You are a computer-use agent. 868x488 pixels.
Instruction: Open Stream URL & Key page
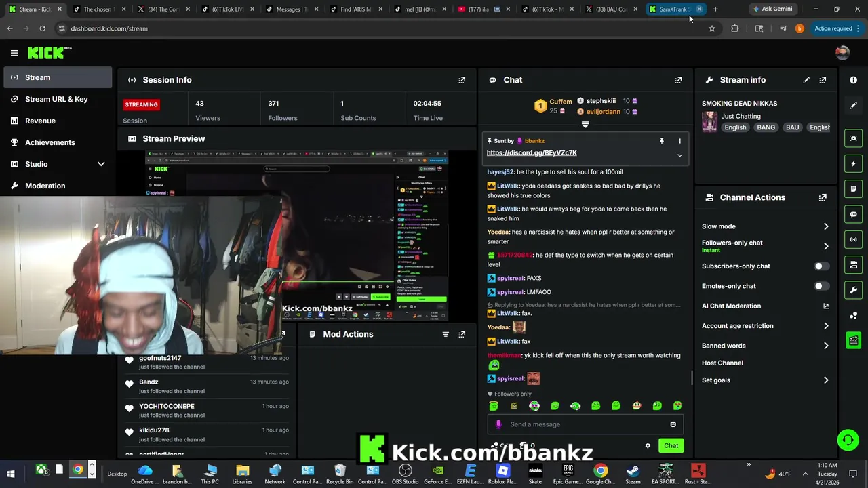tap(58, 99)
